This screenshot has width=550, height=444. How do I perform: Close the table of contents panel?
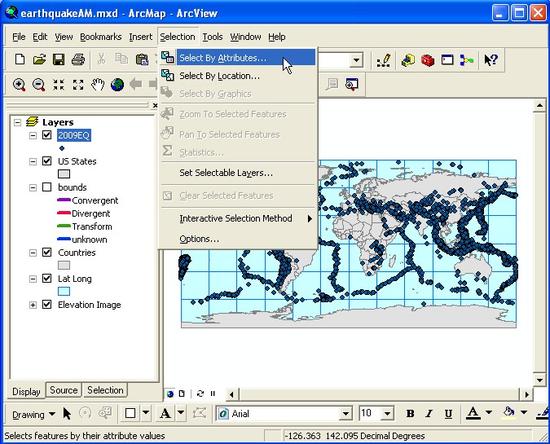(x=155, y=105)
